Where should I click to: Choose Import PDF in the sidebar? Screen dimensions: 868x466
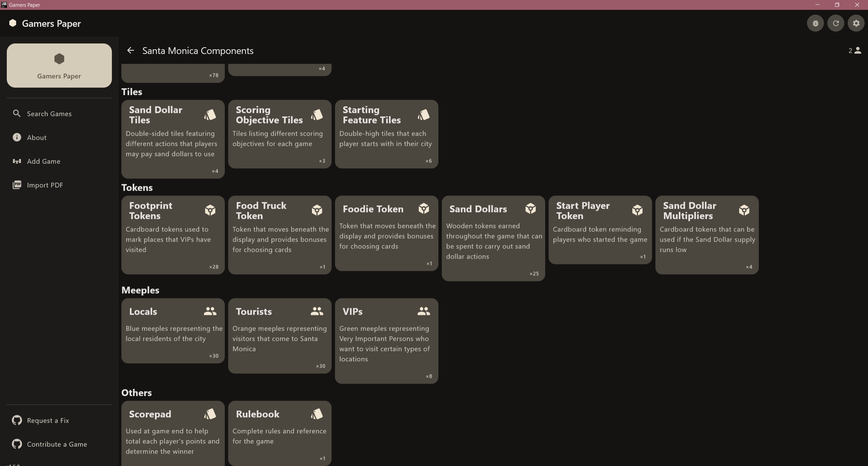click(x=45, y=185)
